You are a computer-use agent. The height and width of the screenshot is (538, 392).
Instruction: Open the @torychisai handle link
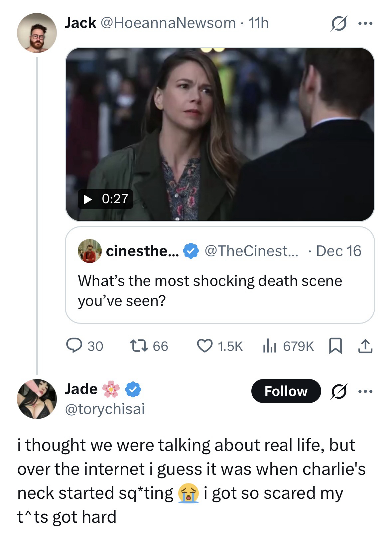tap(105, 409)
